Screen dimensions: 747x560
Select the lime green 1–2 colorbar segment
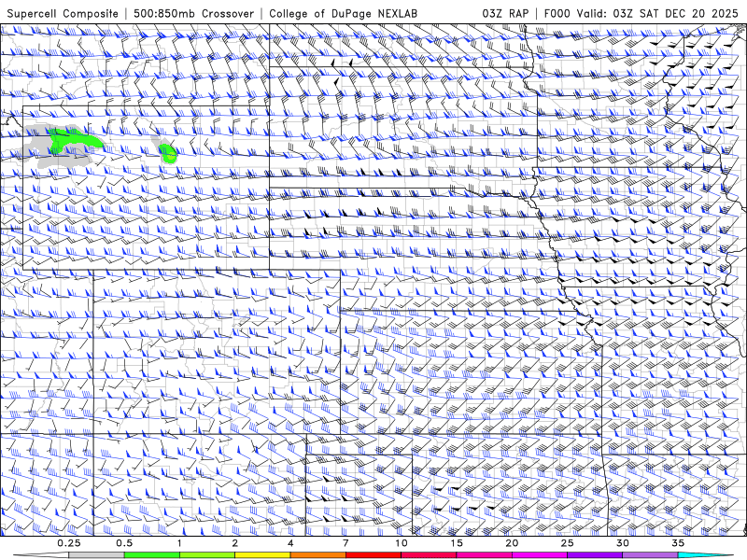pyautogui.click(x=207, y=555)
